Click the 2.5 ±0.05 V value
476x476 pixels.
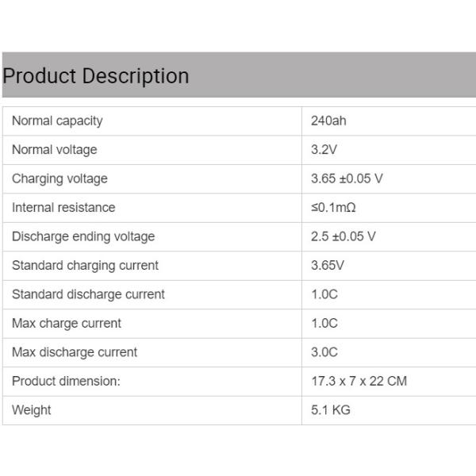coord(344,236)
